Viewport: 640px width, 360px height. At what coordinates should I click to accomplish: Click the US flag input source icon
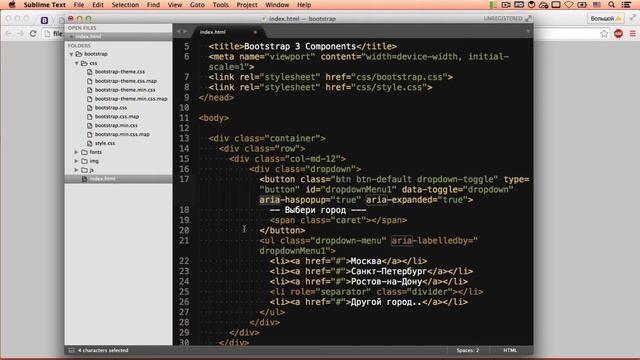coord(597,5)
